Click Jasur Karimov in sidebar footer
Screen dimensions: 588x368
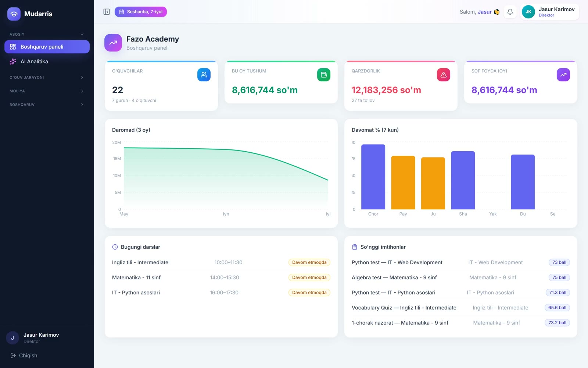tap(41, 335)
